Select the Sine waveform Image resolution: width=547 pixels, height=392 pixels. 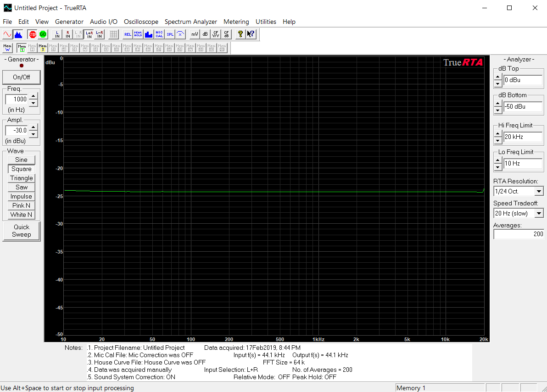(21, 160)
